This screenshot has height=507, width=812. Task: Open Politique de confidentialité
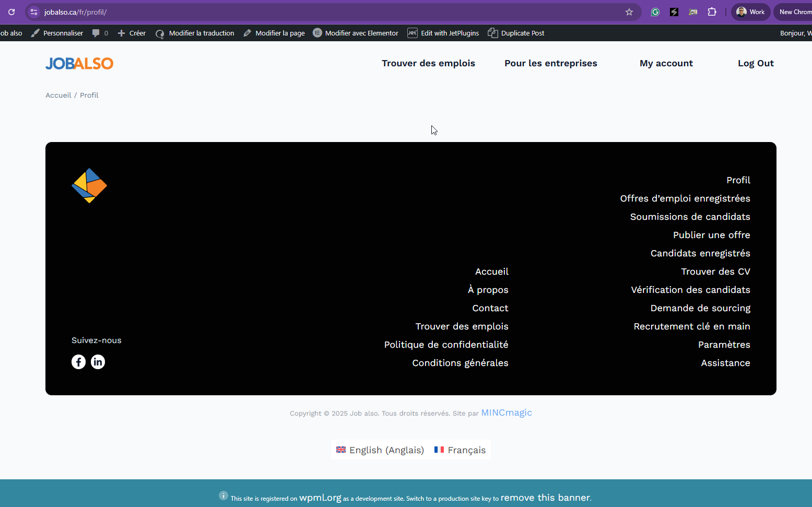tap(446, 345)
